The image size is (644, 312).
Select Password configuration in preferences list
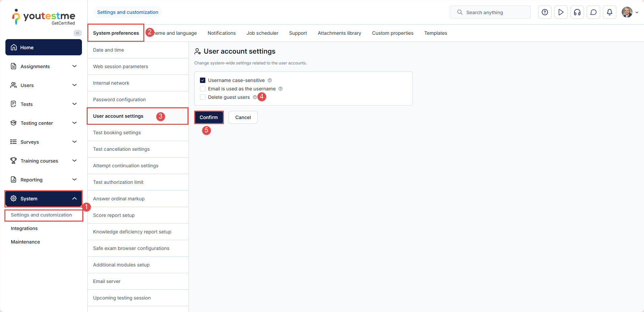(119, 100)
